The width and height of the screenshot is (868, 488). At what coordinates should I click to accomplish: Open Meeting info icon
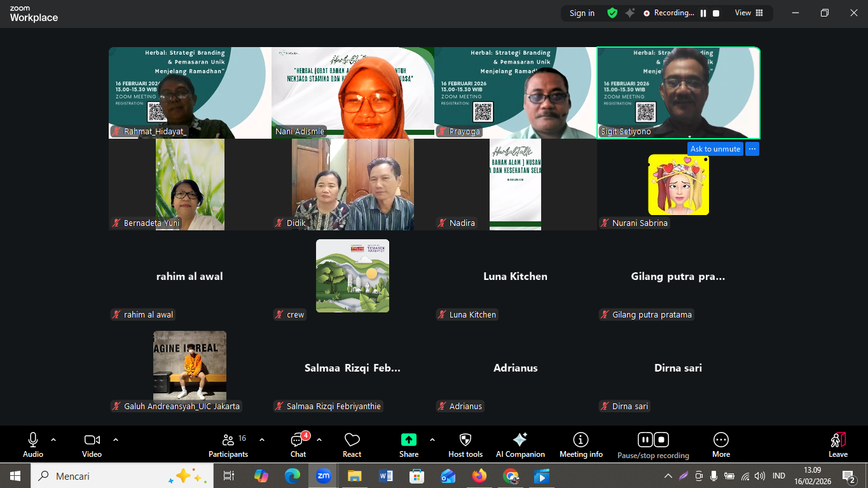point(581,440)
